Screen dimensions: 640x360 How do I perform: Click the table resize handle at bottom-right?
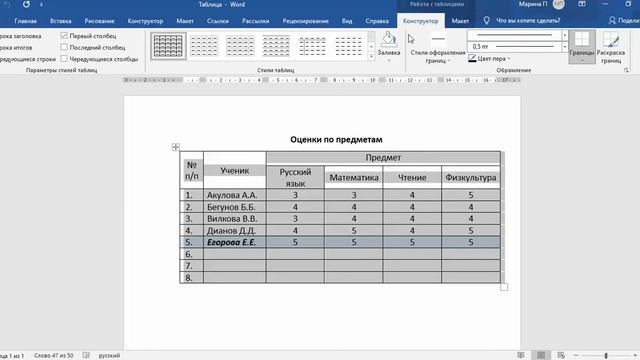[x=504, y=287]
